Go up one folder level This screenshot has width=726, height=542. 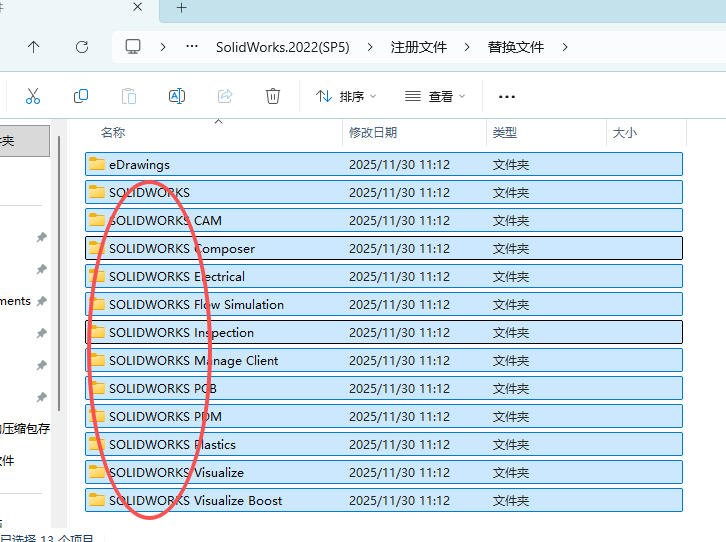pyautogui.click(x=33, y=47)
